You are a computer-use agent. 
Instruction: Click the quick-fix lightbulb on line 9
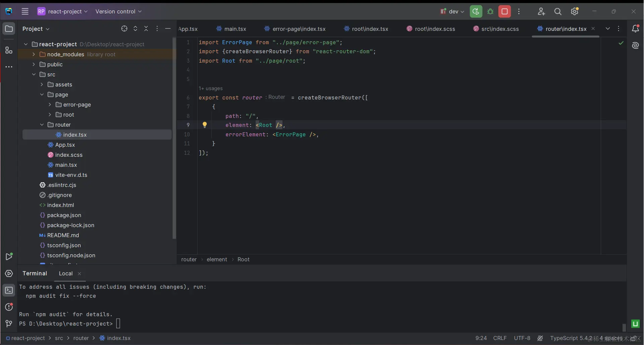coord(205,125)
